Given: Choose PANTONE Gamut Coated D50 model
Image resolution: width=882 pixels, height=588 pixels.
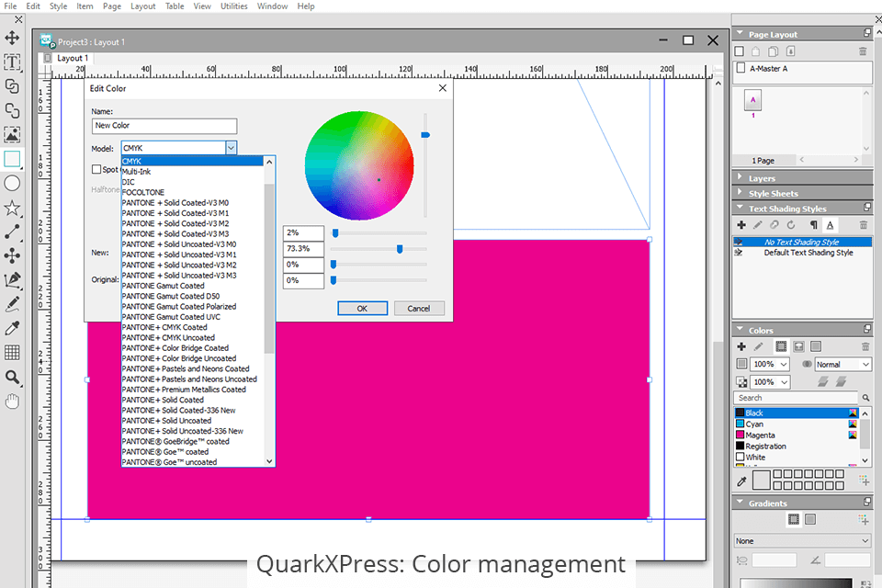Looking at the screenshot, I should click(192, 296).
